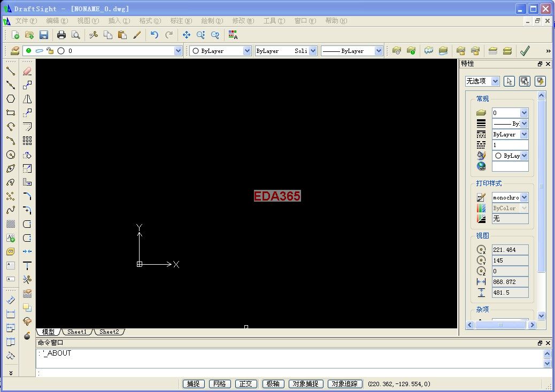Open properties color ByLayer swatch dropdown
Image resolution: width=555 pixels, height=392 pixels.
[x=524, y=156]
